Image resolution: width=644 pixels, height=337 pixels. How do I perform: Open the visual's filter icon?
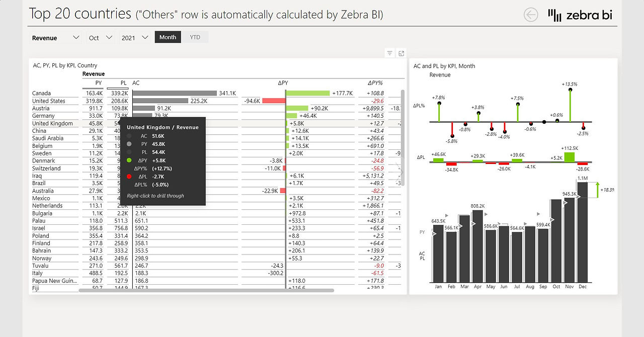(x=389, y=53)
